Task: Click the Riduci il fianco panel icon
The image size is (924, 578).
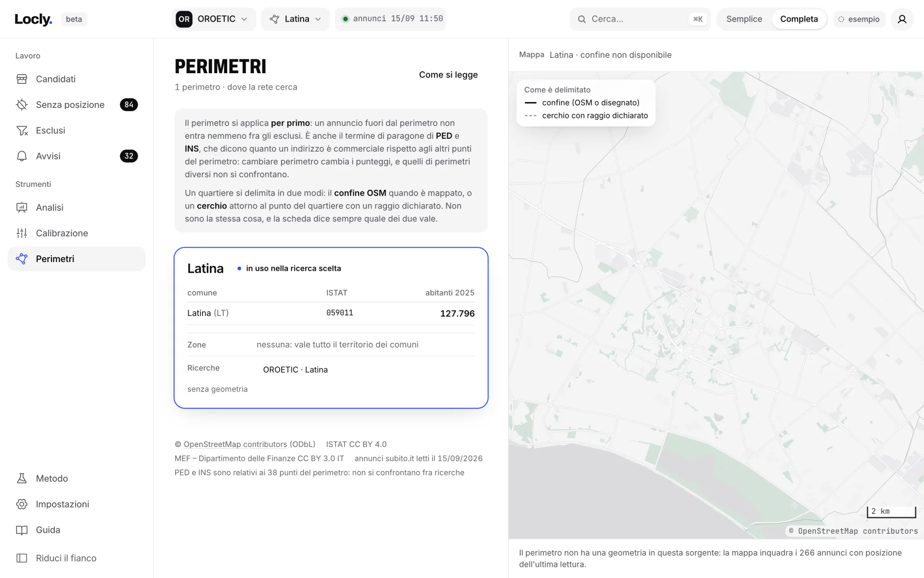Action: pos(22,558)
